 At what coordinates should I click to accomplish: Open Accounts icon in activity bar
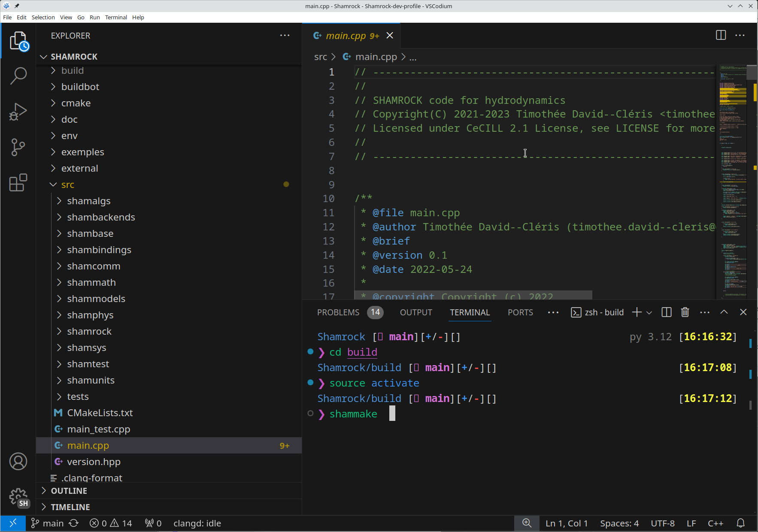[18, 461]
